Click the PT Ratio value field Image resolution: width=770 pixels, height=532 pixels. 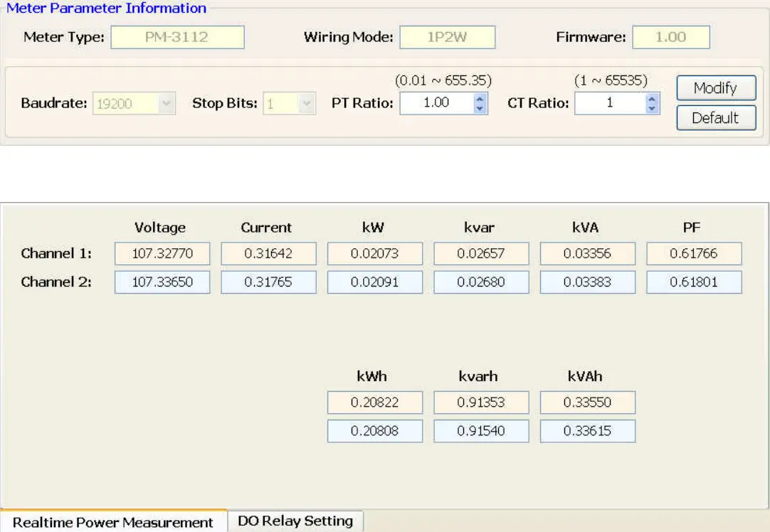[436, 103]
